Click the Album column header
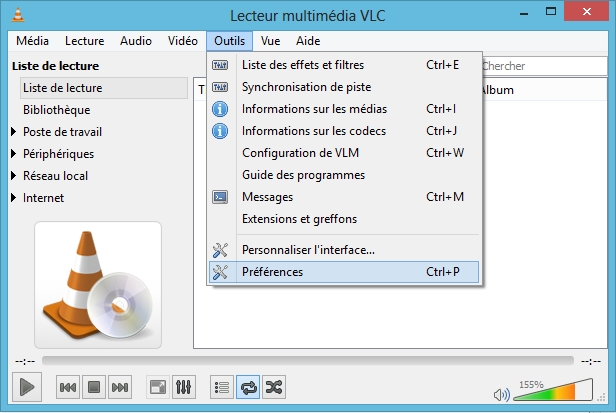The width and height of the screenshot is (616, 413). [x=498, y=90]
